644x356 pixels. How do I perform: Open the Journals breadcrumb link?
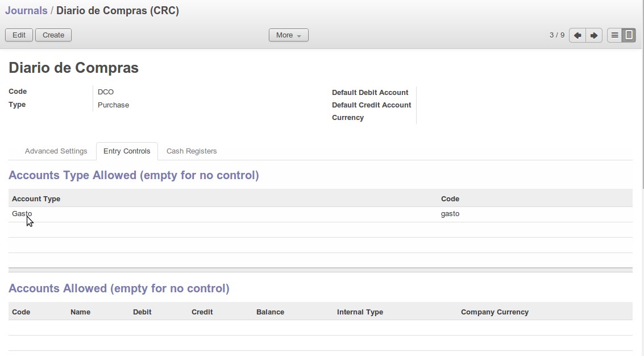(26, 11)
